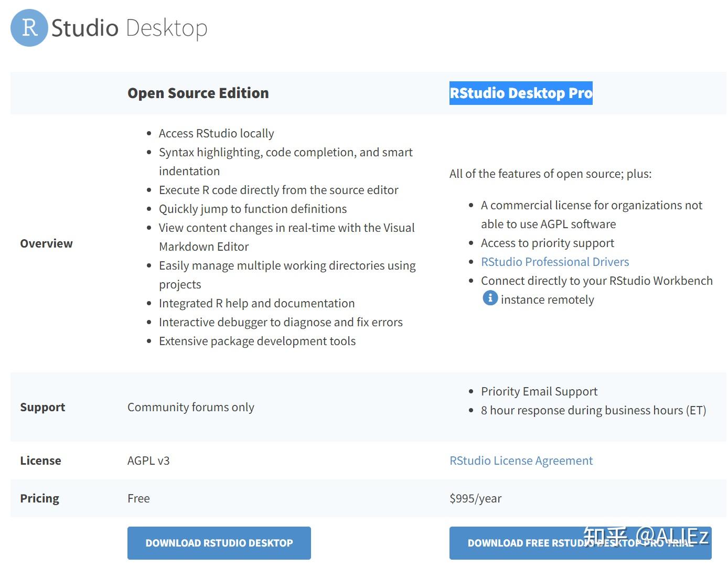728x567 pixels.
Task: Click the info icon beside 'instance remotely'
Action: click(489, 298)
